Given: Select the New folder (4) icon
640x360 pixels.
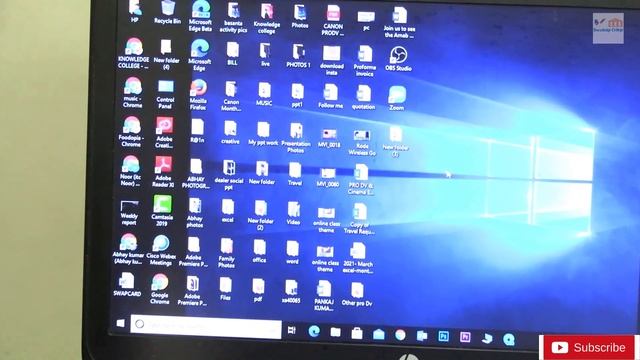Looking at the screenshot, I should (x=166, y=55).
